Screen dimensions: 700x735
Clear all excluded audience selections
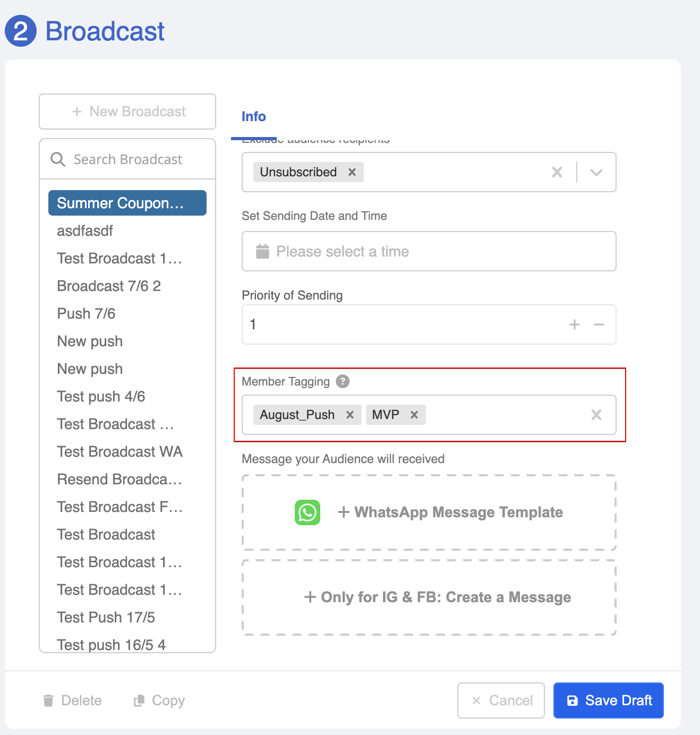(557, 172)
